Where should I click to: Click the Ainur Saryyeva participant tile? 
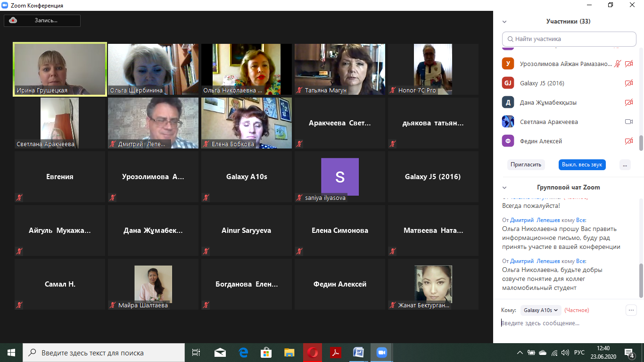coord(247,230)
